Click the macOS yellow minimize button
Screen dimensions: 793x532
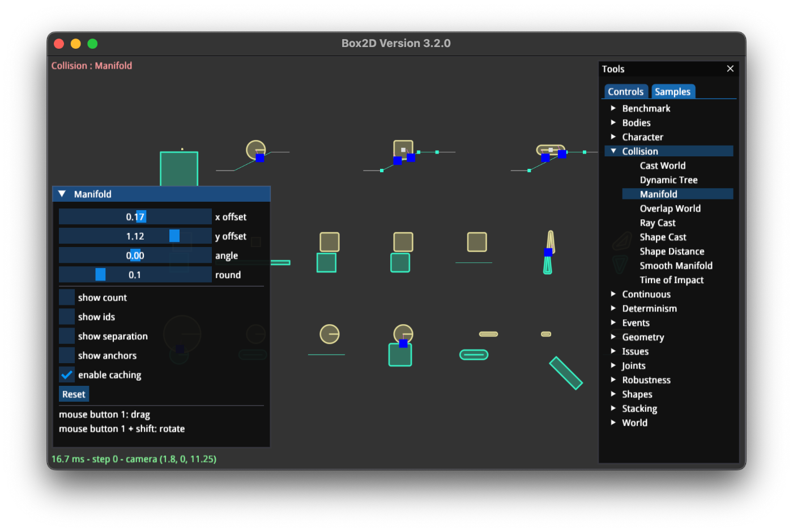tap(76, 44)
